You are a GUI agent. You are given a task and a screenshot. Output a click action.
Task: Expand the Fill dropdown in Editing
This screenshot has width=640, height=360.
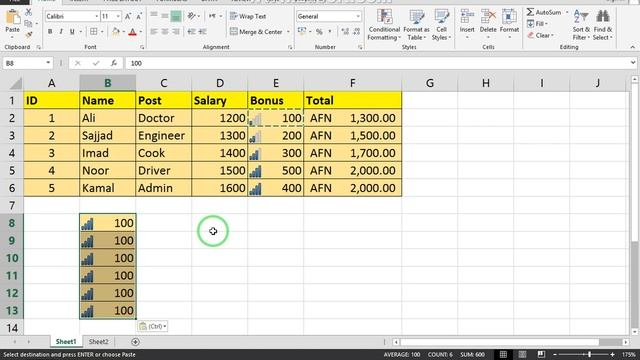tap(547, 24)
